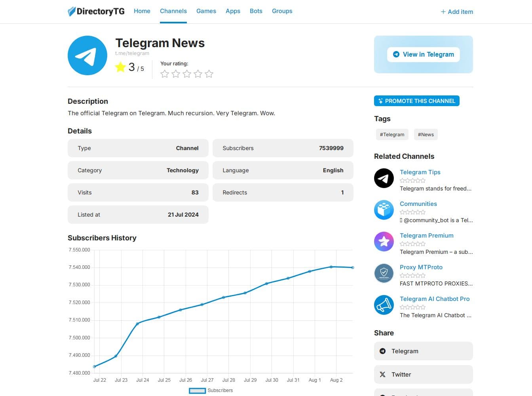Image resolution: width=532 pixels, height=396 pixels.
Task: Go to the Home tab
Action: pyautogui.click(x=142, y=11)
